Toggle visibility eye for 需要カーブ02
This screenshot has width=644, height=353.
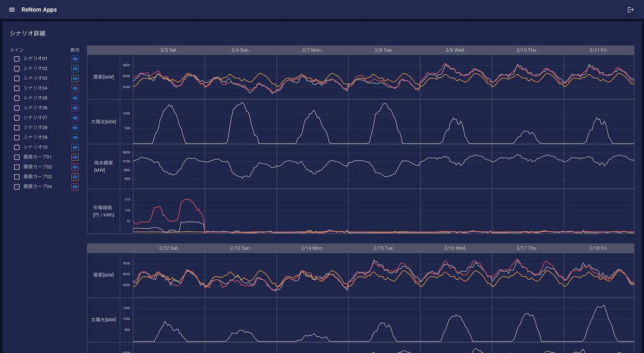coord(75,167)
